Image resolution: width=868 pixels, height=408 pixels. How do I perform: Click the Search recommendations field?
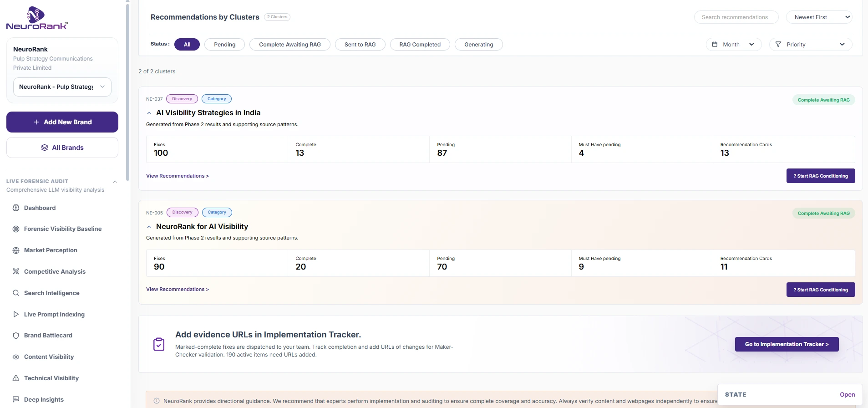click(x=736, y=17)
